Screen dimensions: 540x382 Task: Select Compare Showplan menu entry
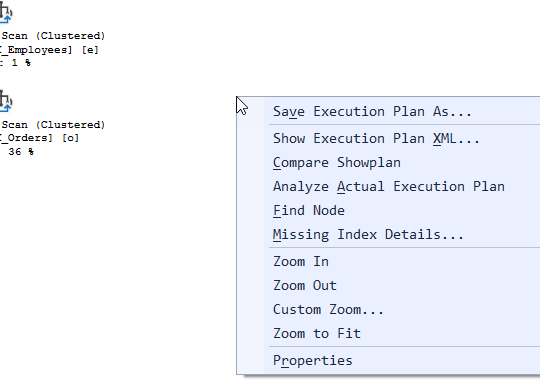point(336,163)
